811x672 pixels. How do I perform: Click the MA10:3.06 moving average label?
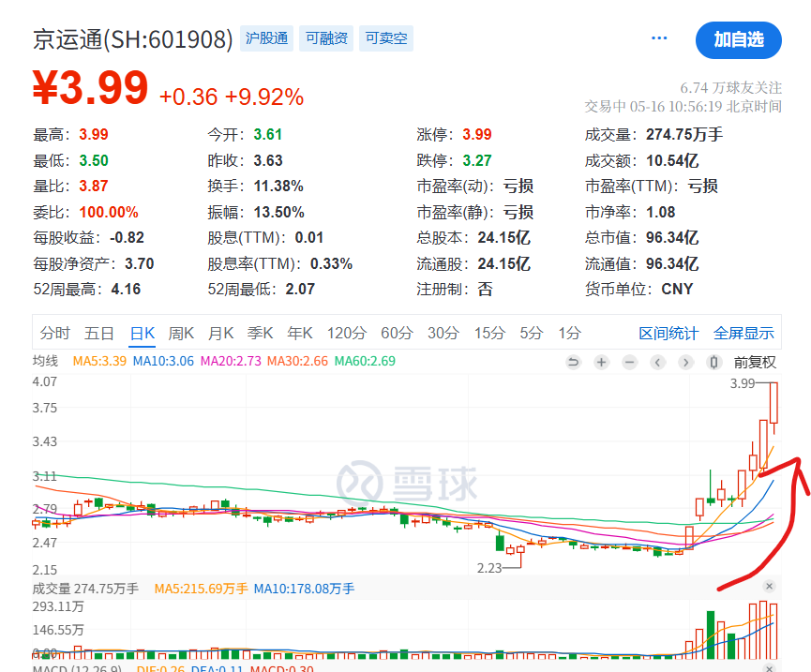click(163, 361)
